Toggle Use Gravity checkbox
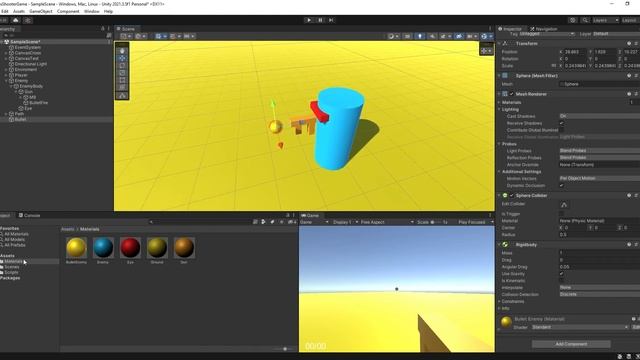 click(x=562, y=274)
